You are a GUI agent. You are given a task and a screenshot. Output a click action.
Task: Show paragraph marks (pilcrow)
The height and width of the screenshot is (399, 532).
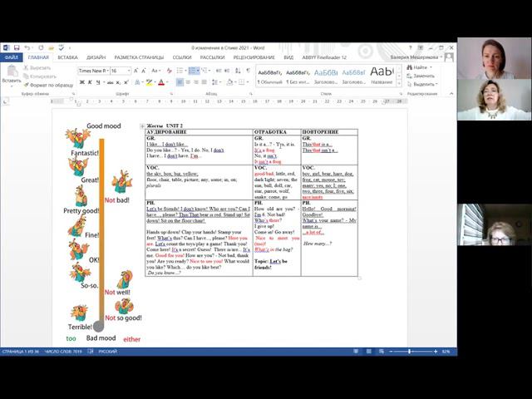point(249,71)
